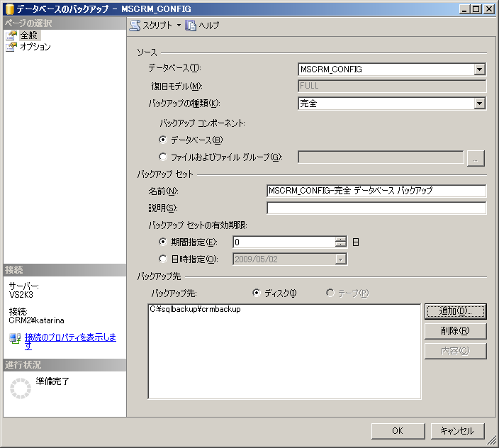This screenshot has height=448, width=499.
Task: Click the 復旧モデル FULL field
Action: pyautogui.click(x=392, y=86)
